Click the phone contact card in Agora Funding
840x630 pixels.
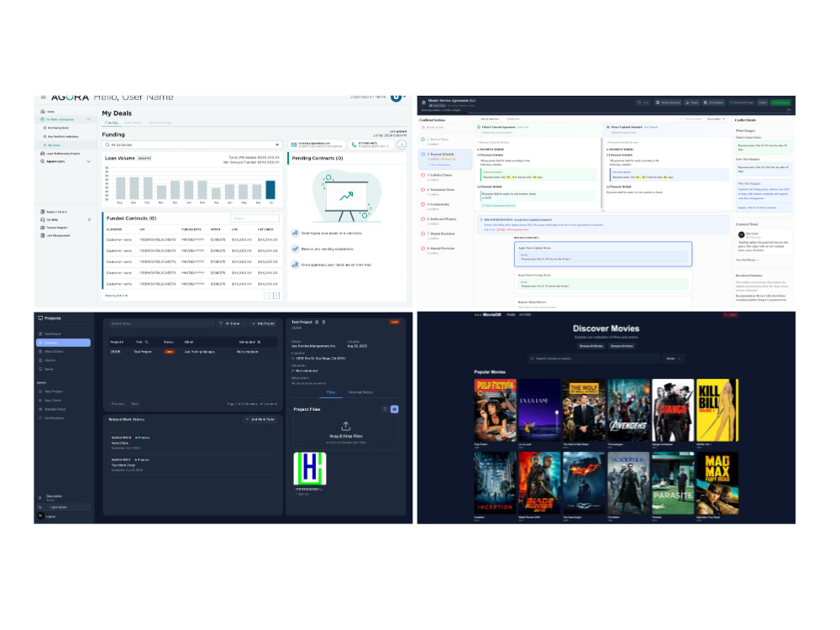tap(372, 144)
